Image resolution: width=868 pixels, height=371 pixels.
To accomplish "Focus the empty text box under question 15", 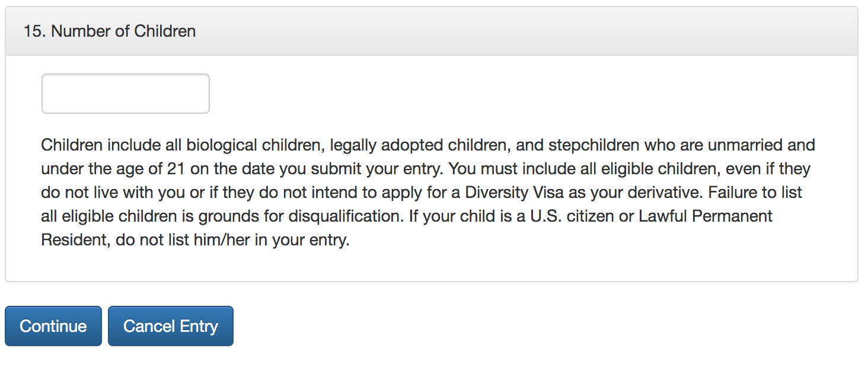I will (126, 94).
